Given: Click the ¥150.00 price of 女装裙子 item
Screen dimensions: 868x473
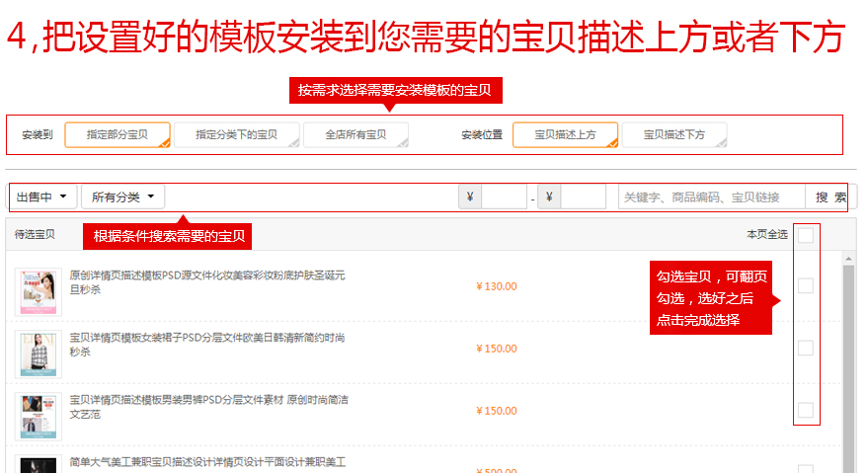Looking at the screenshot, I should 497,349.
